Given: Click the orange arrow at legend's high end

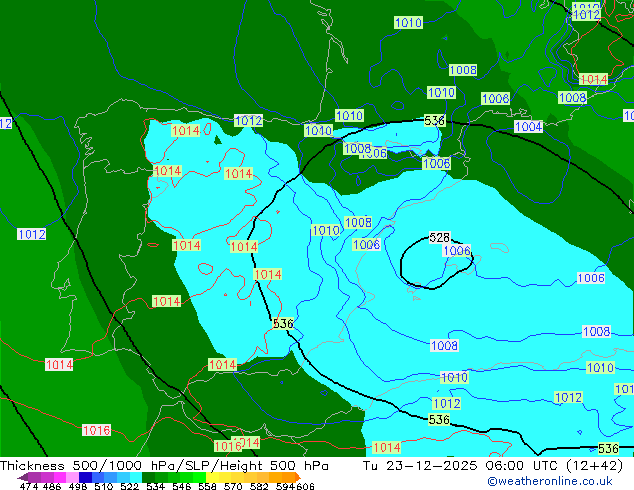Looking at the screenshot, I should 298,477.
